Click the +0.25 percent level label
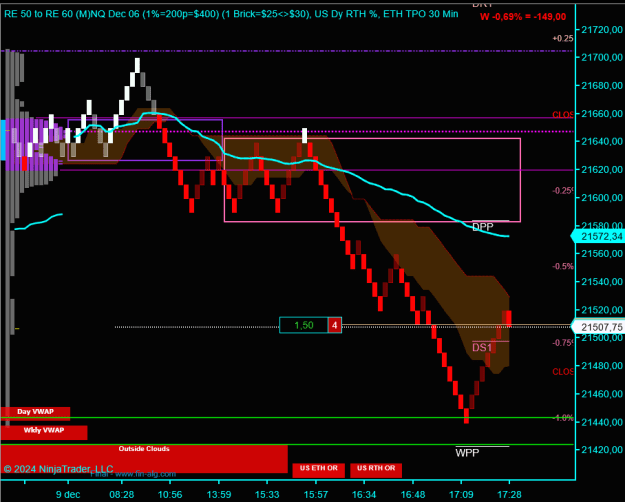This screenshot has height=502, width=625. 563,39
